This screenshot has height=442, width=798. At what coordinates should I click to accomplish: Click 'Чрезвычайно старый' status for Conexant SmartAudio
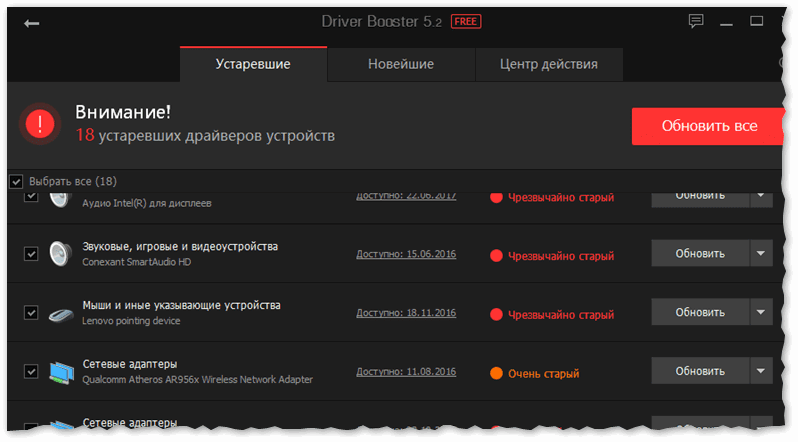561,256
